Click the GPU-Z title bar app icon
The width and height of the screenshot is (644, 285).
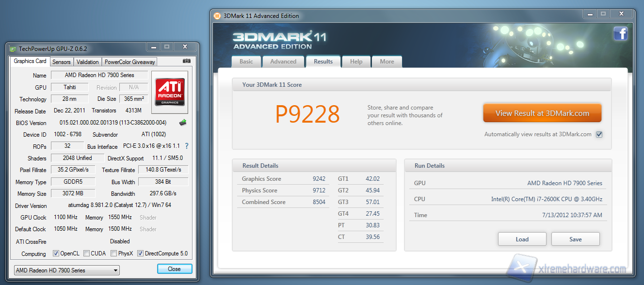(x=13, y=48)
